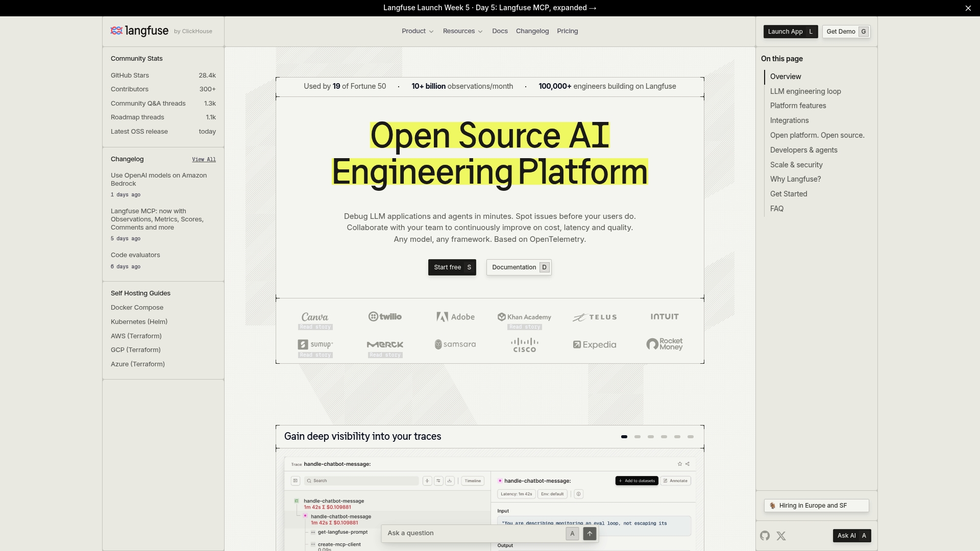The height and width of the screenshot is (551, 980).
Task: Click the Langfuse logo
Action: 139,31
